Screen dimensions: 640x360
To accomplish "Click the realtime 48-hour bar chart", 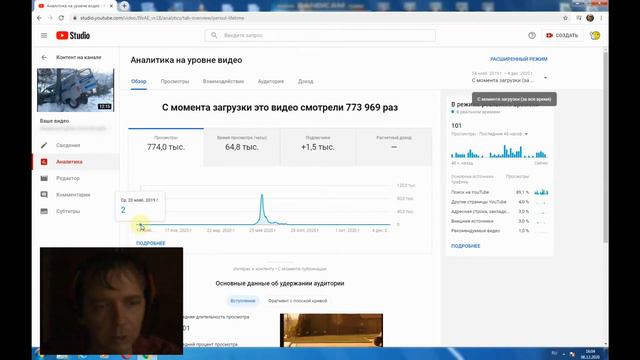I will click(499, 151).
